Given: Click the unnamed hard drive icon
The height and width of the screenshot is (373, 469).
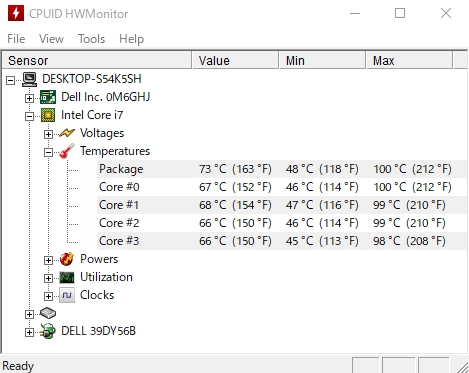Looking at the screenshot, I should [x=48, y=313].
